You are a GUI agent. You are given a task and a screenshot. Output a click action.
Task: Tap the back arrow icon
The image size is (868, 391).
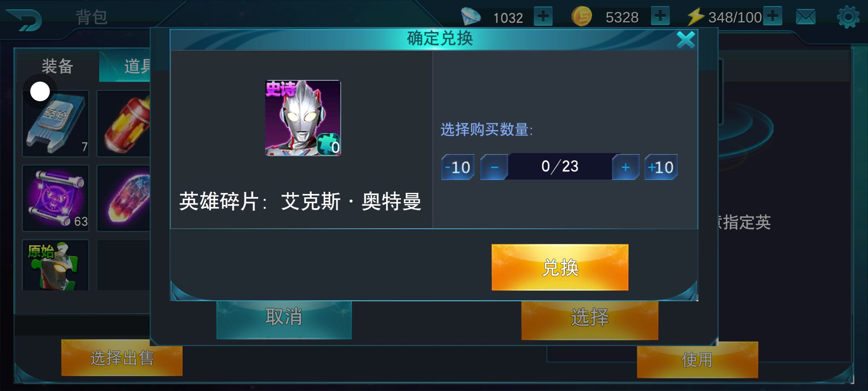(25, 20)
